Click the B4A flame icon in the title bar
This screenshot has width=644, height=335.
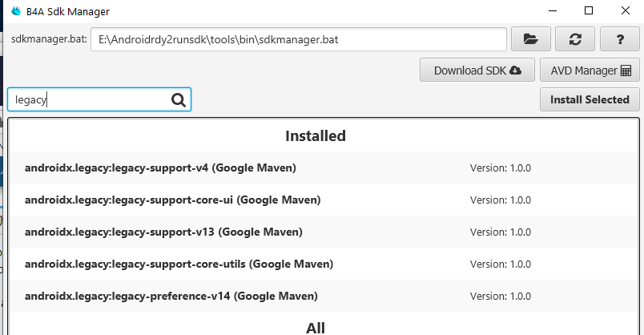click(x=15, y=11)
